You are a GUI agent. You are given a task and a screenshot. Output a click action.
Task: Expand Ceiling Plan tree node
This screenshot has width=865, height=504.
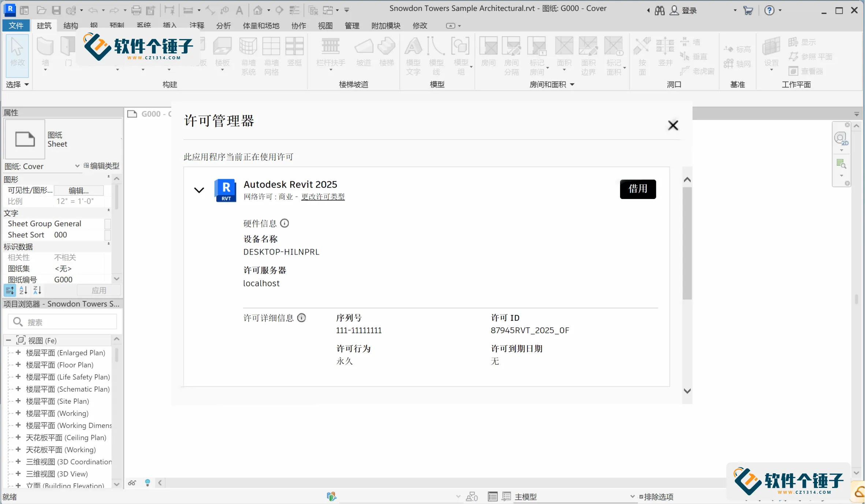(18, 437)
